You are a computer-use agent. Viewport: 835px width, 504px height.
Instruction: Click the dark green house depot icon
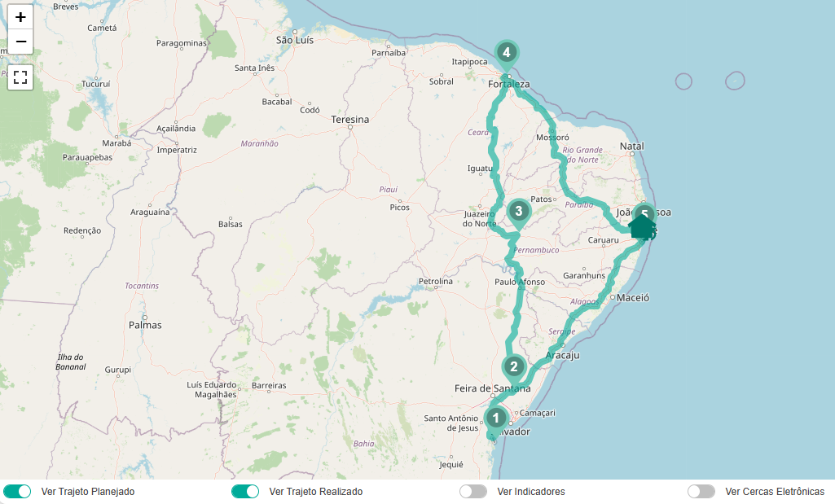pos(642,227)
